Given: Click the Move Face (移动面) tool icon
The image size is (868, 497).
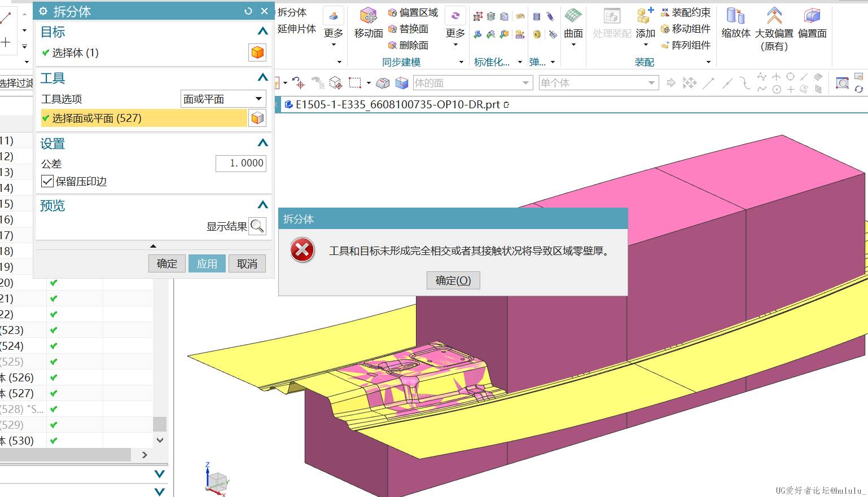Looking at the screenshot, I should 369,17.
